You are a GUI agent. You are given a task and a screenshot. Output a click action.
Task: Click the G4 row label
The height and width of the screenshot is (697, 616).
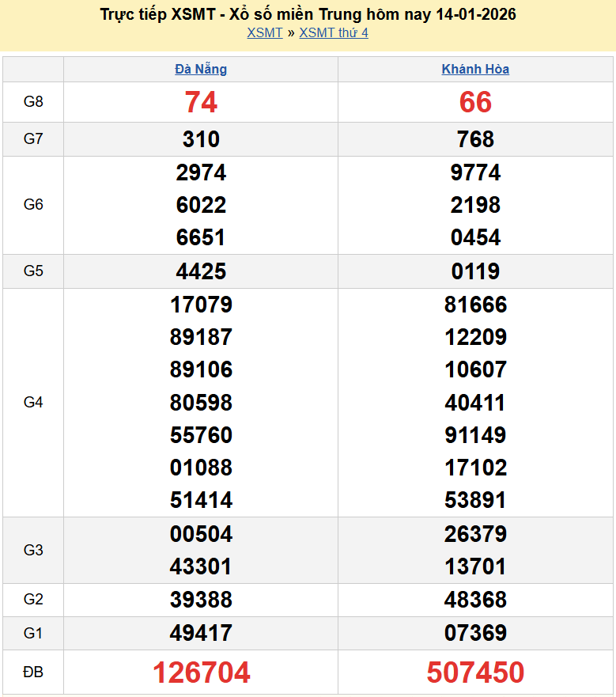click(x=33, y=402)
